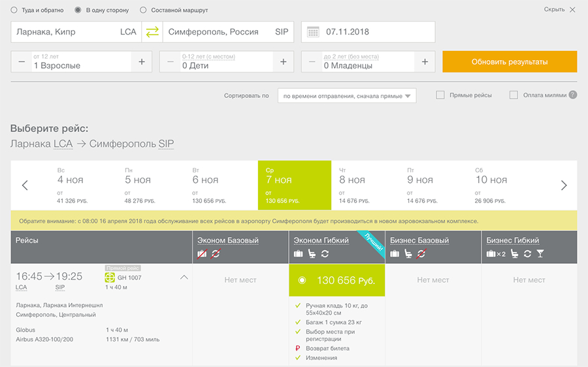Image resolution: width=588 pixels, height=367 pixels.
Task: Increase adult passengers with plus button
Action: 141,62
